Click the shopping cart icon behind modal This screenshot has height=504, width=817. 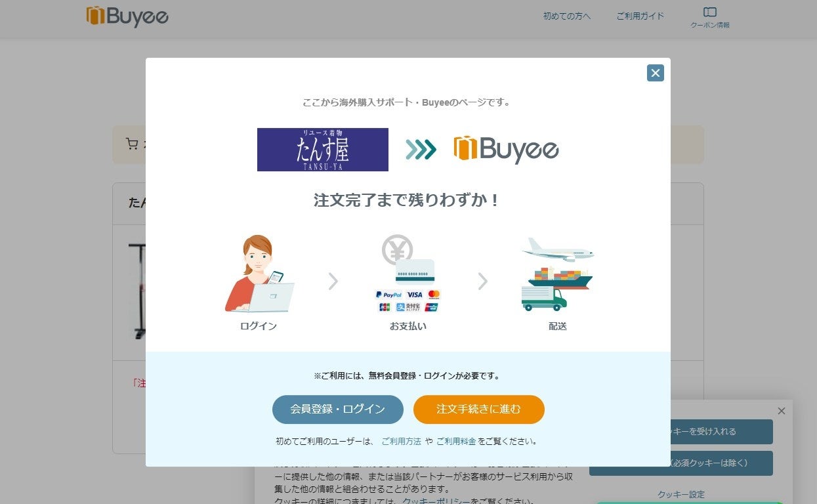point(132,144)
